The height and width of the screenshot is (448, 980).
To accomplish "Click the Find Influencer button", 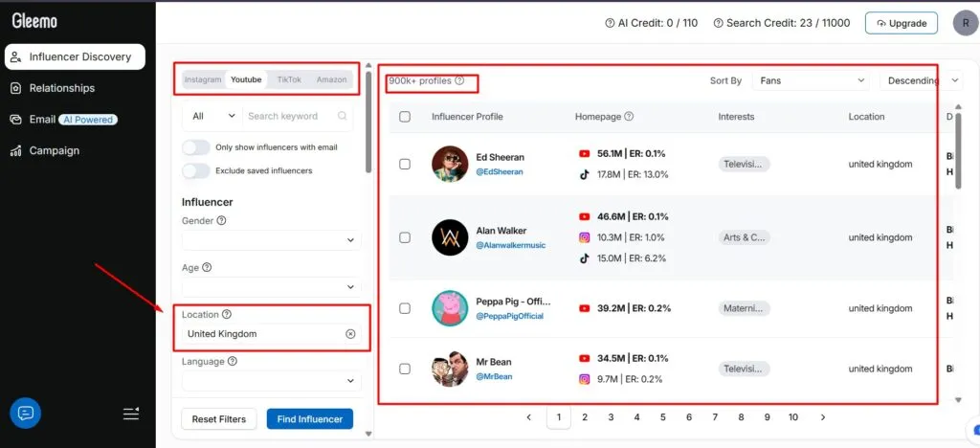I will click(x=309, y=418).
